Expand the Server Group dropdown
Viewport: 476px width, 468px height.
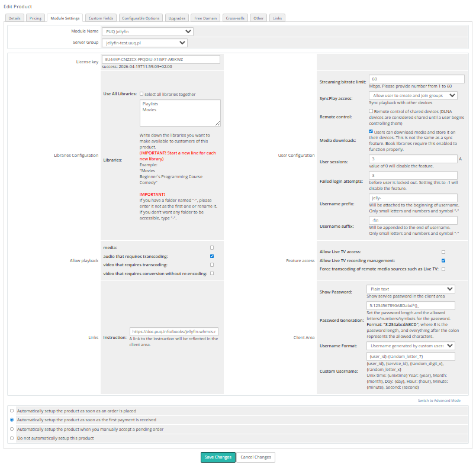(144, 43)
